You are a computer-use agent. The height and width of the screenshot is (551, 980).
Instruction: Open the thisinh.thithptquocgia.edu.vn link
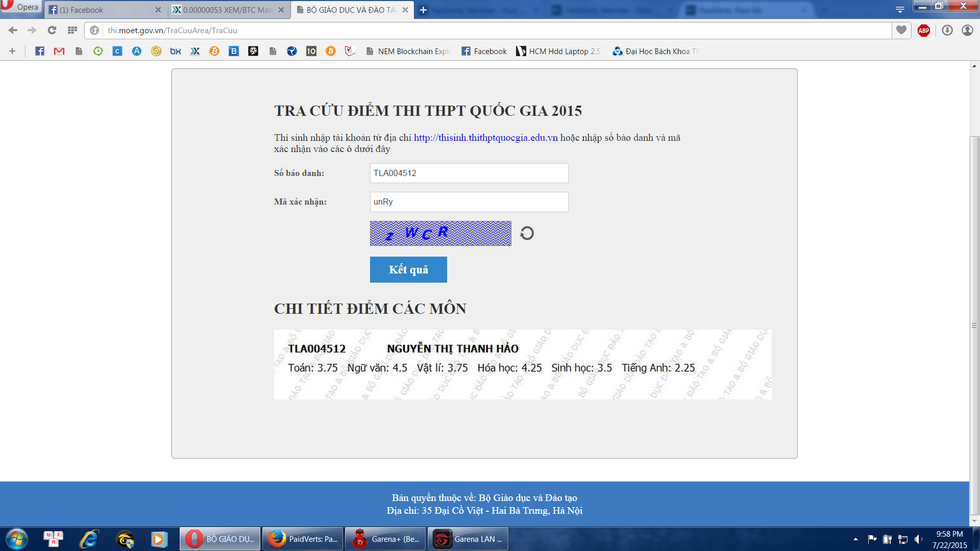(485, 138)
